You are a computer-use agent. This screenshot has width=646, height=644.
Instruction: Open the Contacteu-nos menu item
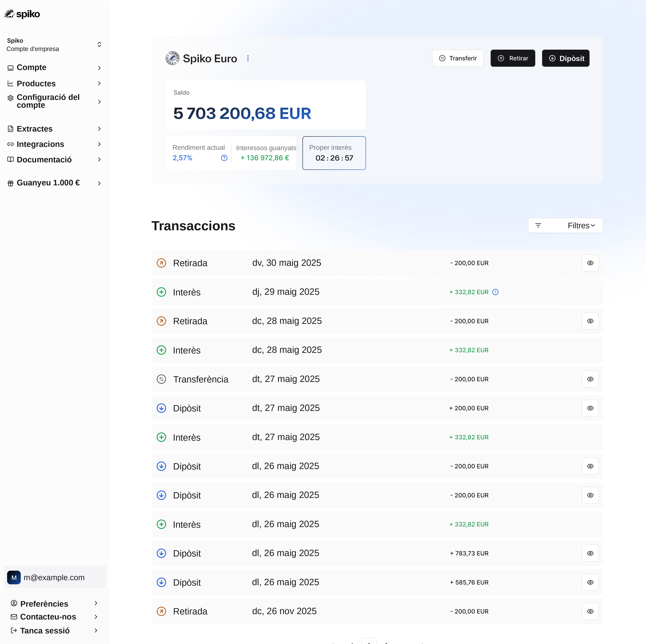(55, 617)
